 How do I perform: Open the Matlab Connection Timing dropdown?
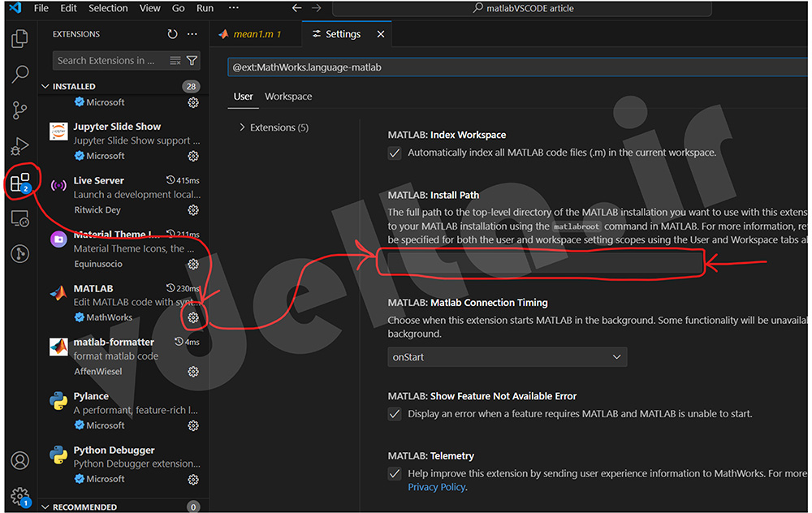(507, 357)
